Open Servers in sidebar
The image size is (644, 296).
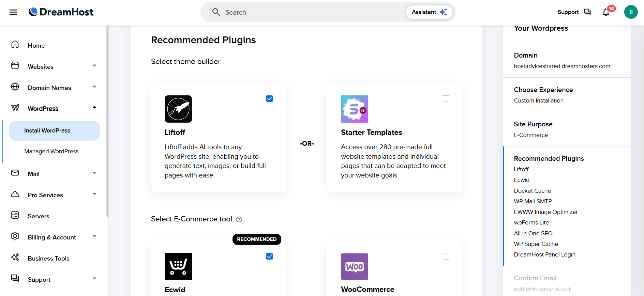39,216
